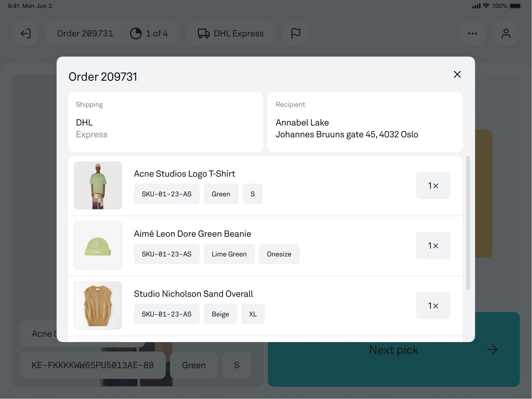Viewport: 532px width, 399px height.
Task: Click the Order 209731 label in top bar
Action: coord(85,33)
